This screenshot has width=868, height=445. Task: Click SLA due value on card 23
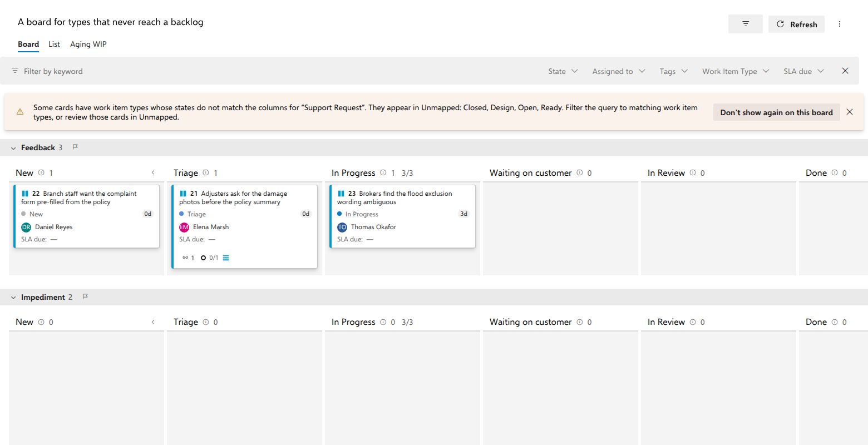(370, 239)
